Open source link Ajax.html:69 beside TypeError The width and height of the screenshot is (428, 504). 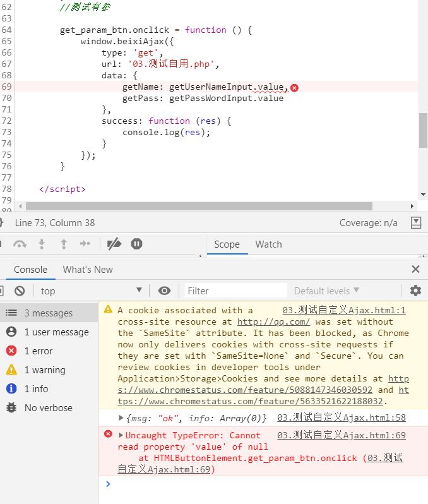click(342, 435)
